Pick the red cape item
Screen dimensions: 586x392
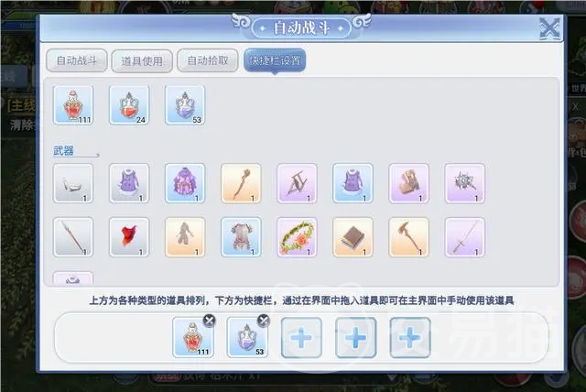[x=129, y=237]
